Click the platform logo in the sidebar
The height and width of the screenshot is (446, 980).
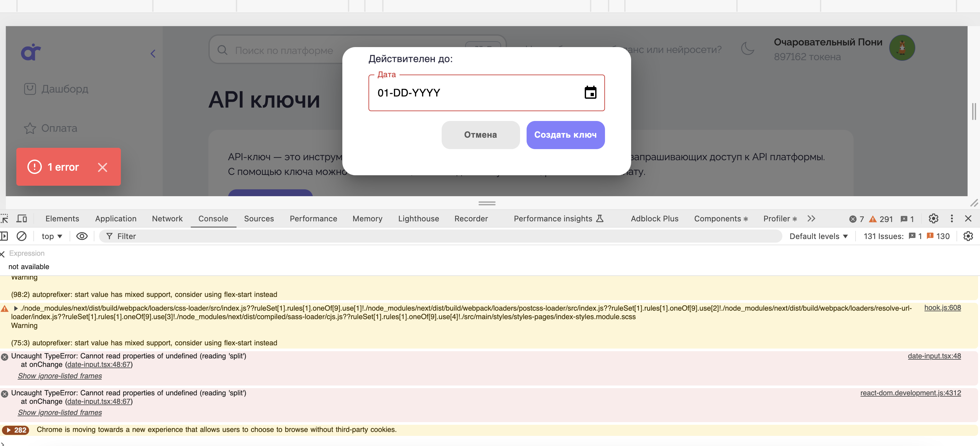[31, 52]
